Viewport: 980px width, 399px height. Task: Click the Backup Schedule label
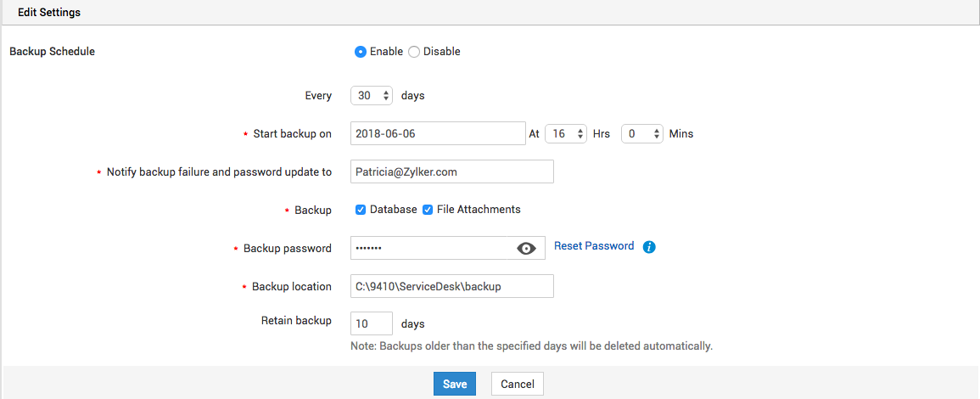coord(53,51)
